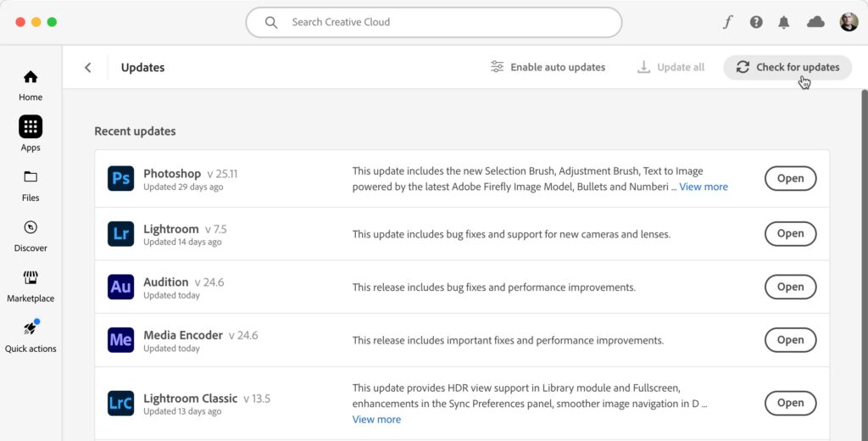Image resolution: width=868 pixels, height=441 pixels.
Task: Click the Audition name text
Action: [x=166, y=282]
